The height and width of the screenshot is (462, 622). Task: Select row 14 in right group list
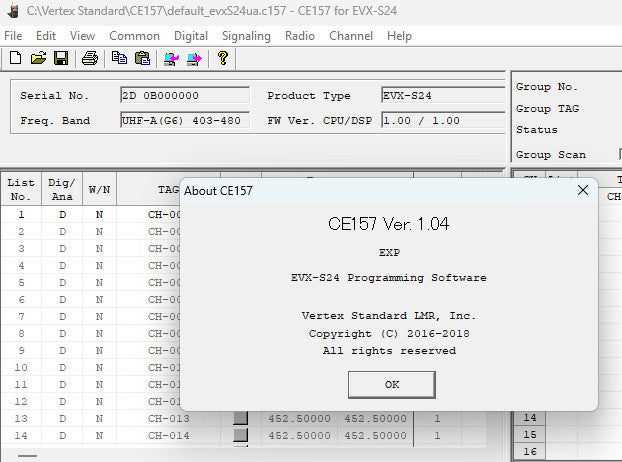(x=530, y=418)
